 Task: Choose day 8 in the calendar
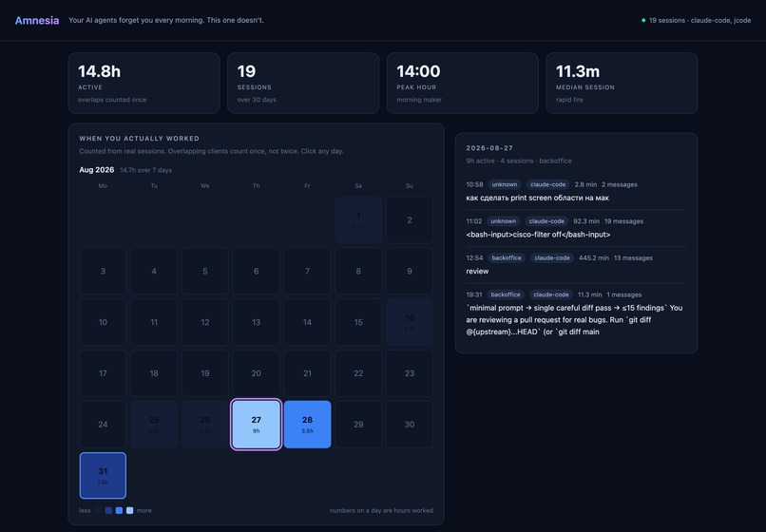pyautogui.click(x=358, y=271)
